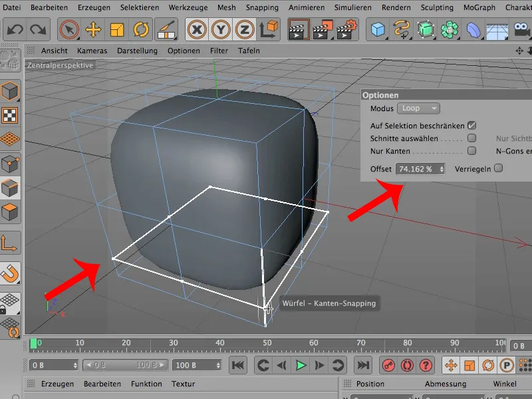Open the Bearbeiten menu in the top menu bar
The height and width of the screenshot is (399, 532).
49,7
